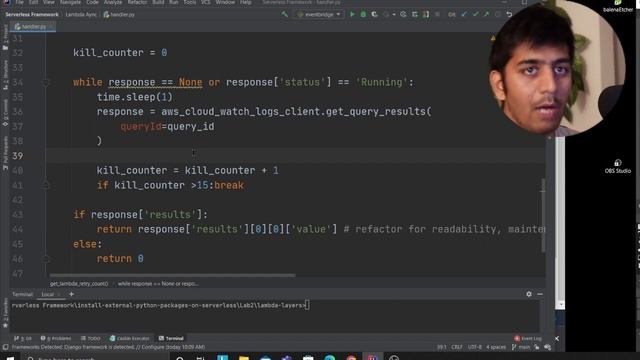Open the main Git branch popup
Image resolution: width=640 pixels, height=360 pixels.
[x=521, y=347]
